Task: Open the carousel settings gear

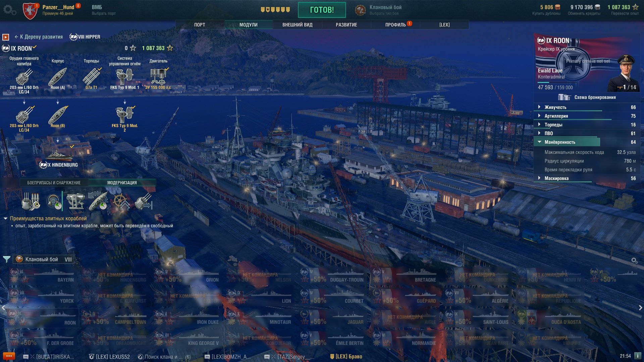Action: tap(634, 260)
